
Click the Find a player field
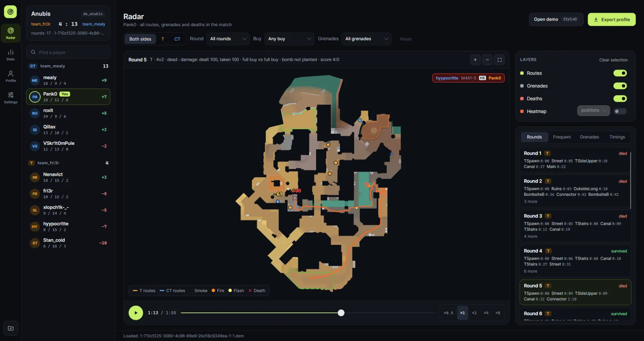click(68, 52)
